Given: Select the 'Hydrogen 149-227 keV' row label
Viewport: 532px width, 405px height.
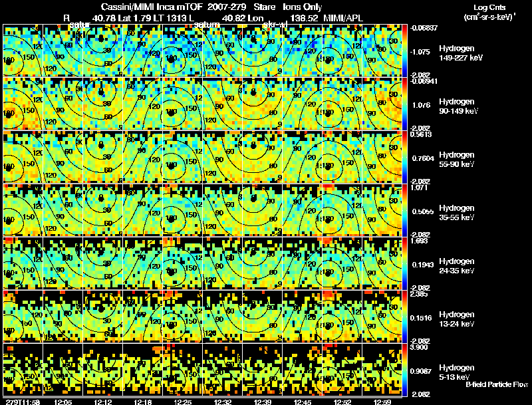Looking at the screenshot, I should [460, 53].
